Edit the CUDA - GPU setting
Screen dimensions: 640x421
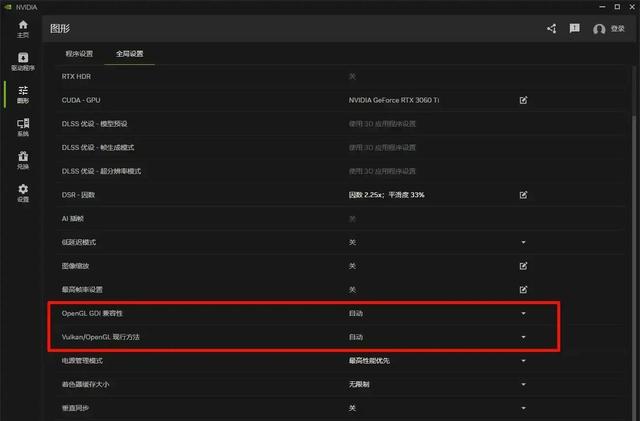coord(523,100)
